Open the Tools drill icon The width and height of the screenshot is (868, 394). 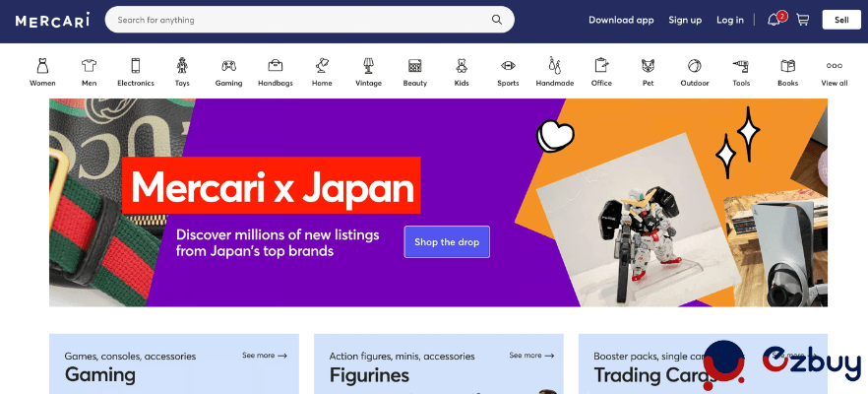pyautogui.click(x=741, y=66)
